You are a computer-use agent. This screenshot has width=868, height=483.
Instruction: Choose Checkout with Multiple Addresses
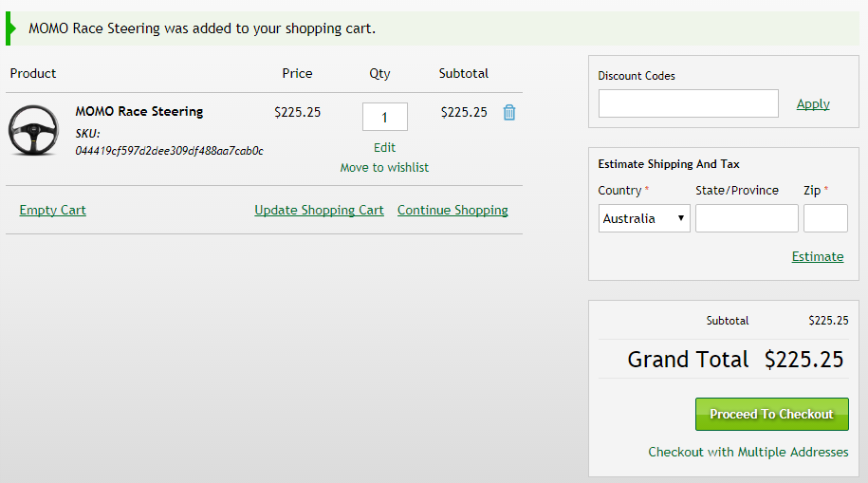pos(748,452)
